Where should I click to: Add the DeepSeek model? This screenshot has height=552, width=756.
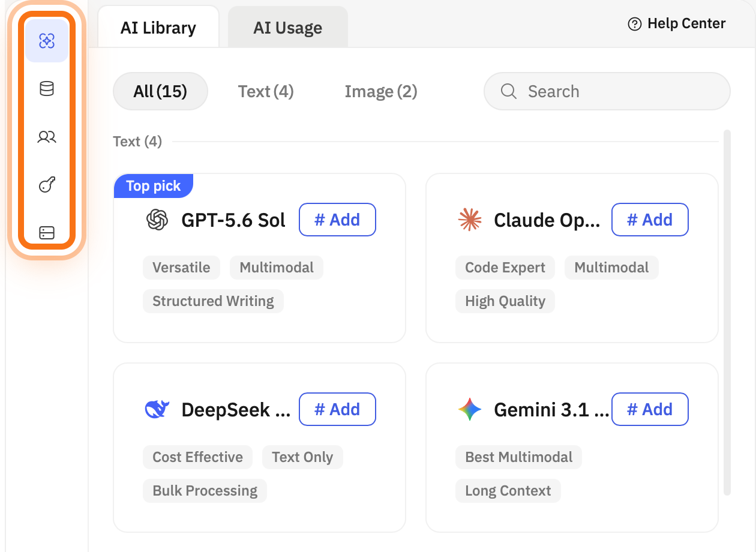tap(337, 409)
